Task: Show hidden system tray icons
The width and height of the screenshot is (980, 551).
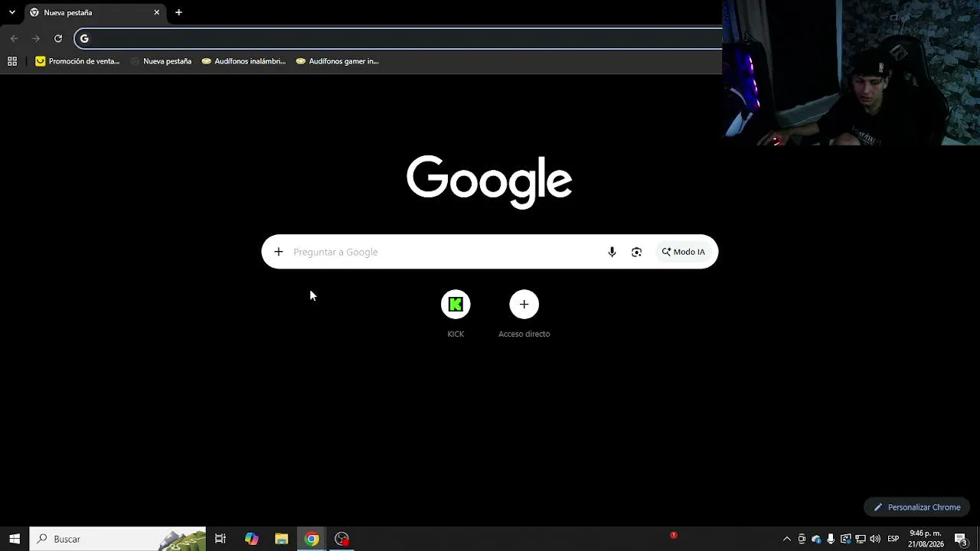Action: [x=786, y=539]
